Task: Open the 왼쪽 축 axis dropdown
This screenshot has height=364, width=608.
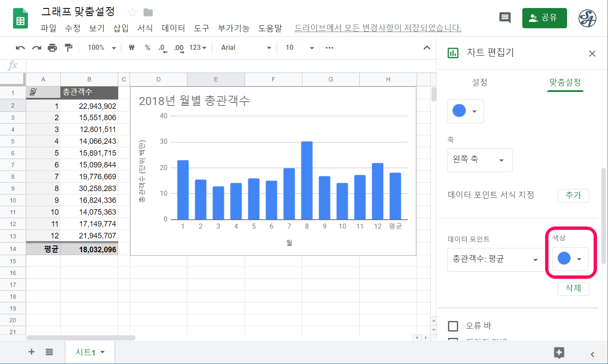Action: [480, 160]
